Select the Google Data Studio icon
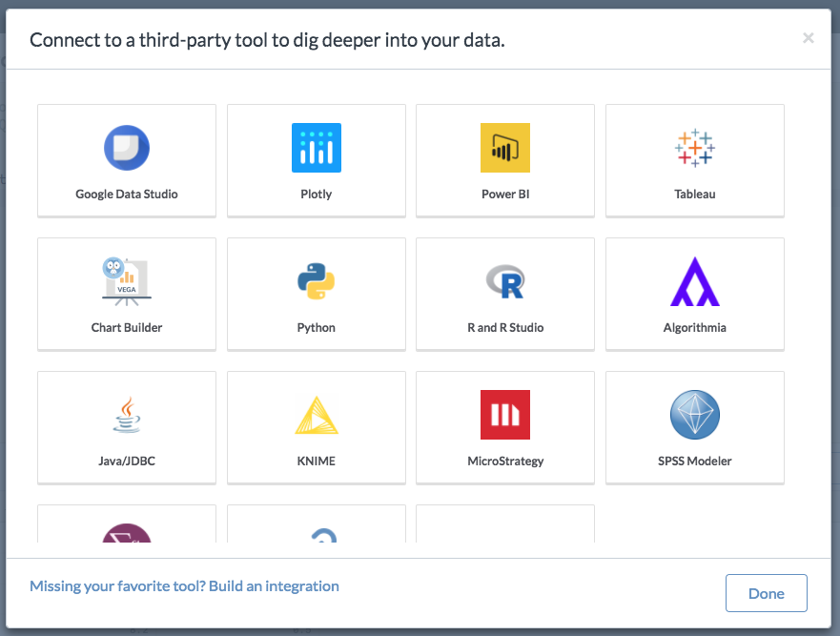 (x=127, y=148)
